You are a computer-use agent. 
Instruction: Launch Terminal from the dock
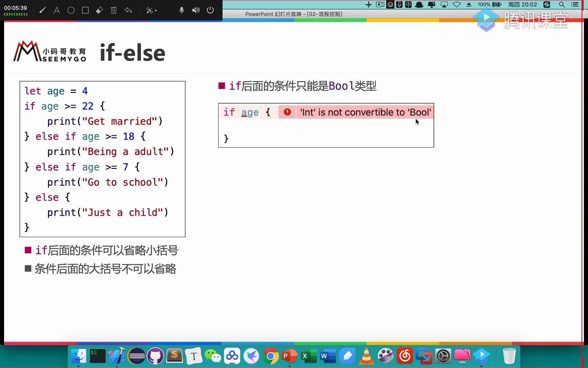[x=98, y=356]
